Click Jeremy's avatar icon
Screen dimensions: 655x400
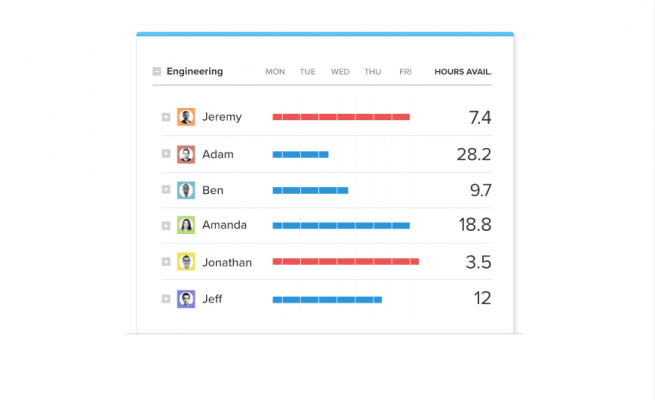tap(186, 117)
